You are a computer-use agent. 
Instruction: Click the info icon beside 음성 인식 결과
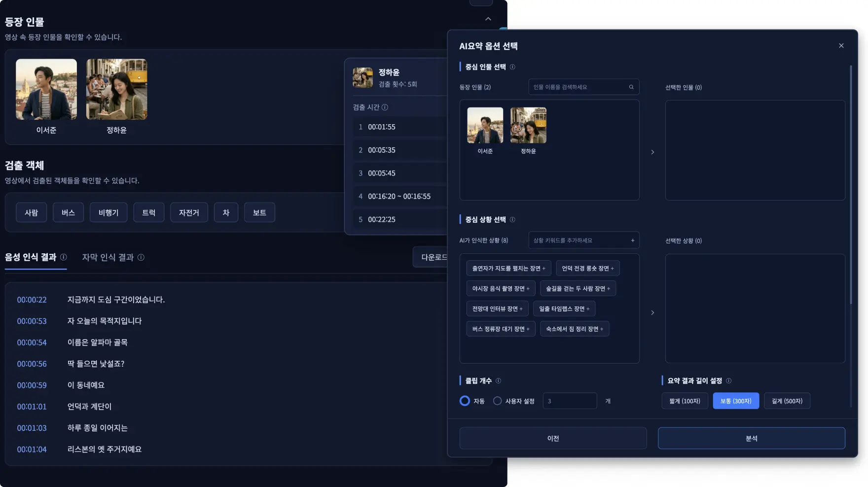point(64,257)
